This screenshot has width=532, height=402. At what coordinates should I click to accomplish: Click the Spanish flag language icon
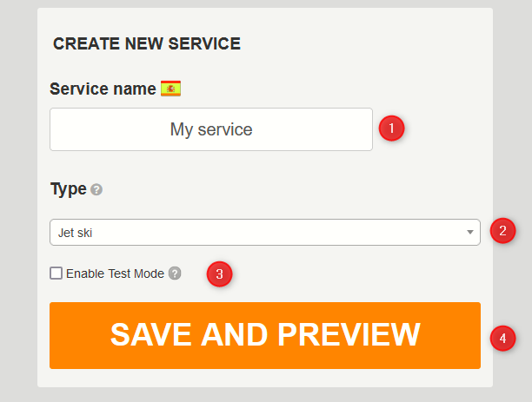pyautogui.click(x=170, y=89)
